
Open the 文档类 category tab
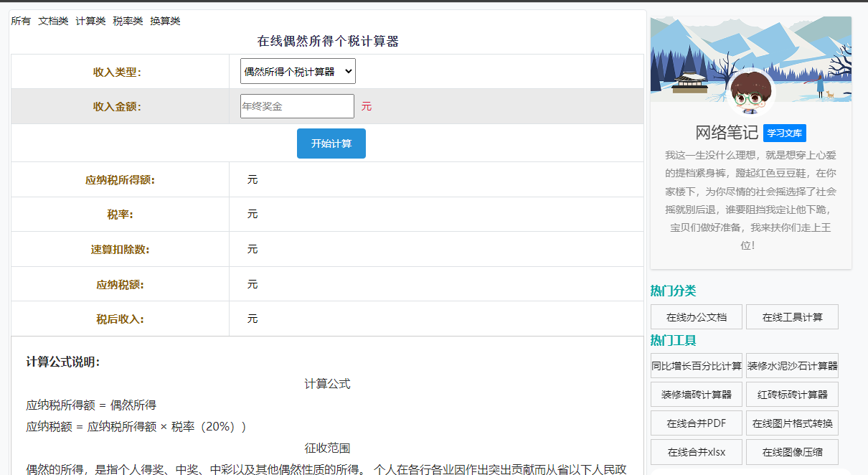(x=53, y=21)
